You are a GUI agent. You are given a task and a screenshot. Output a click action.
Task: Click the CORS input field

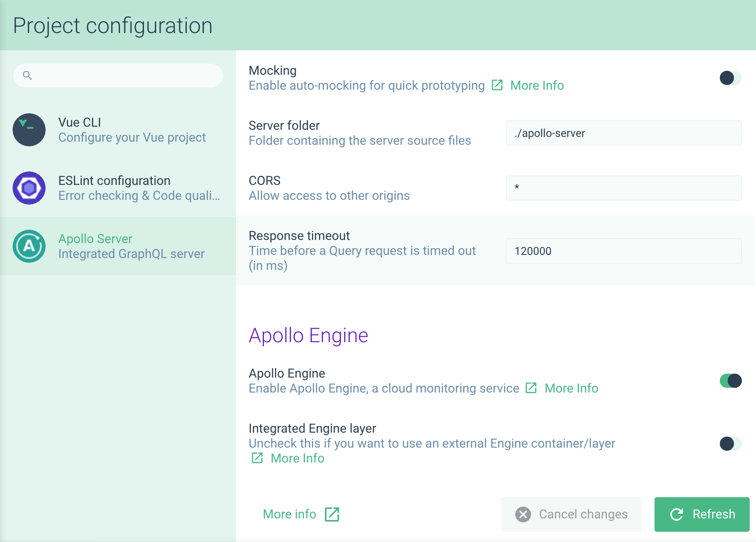[x=625, y=188]
